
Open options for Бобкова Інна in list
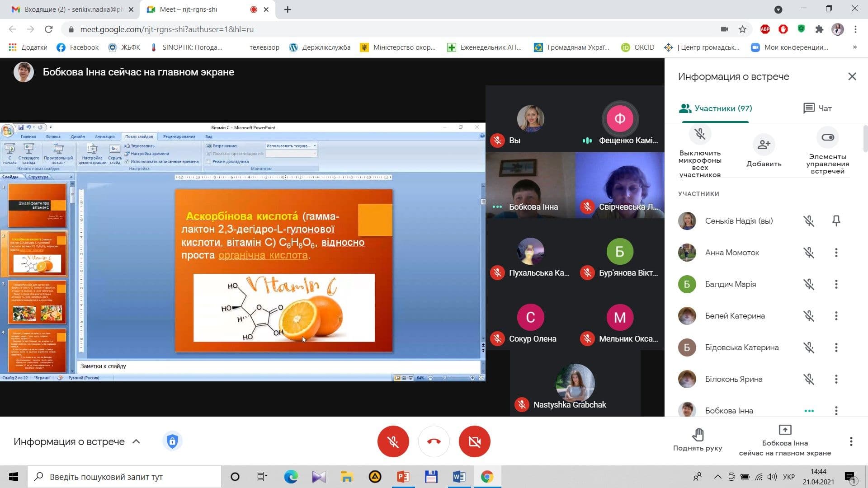click(x=836, y=411)
